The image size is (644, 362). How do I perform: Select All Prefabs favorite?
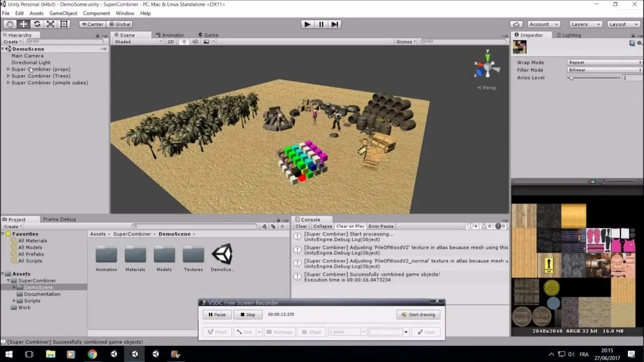31,254
